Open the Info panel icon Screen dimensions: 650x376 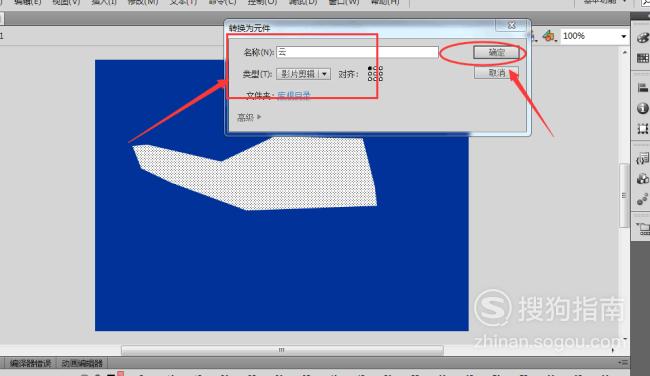point(643,108)
